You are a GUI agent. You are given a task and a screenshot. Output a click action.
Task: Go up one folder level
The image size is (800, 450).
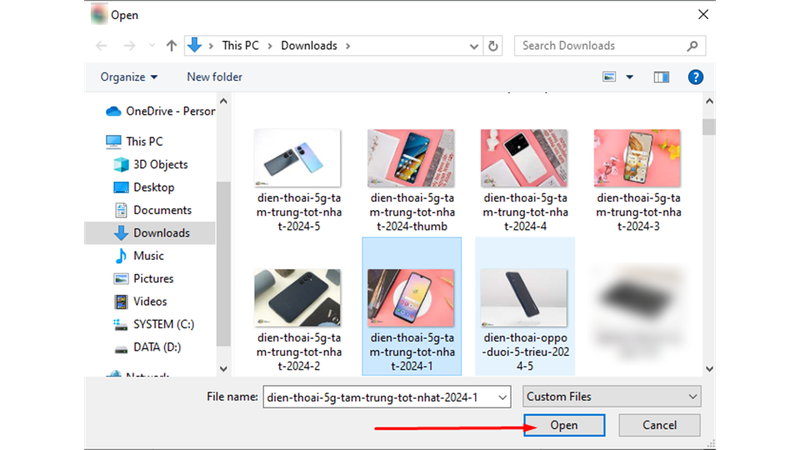(171, 46)
